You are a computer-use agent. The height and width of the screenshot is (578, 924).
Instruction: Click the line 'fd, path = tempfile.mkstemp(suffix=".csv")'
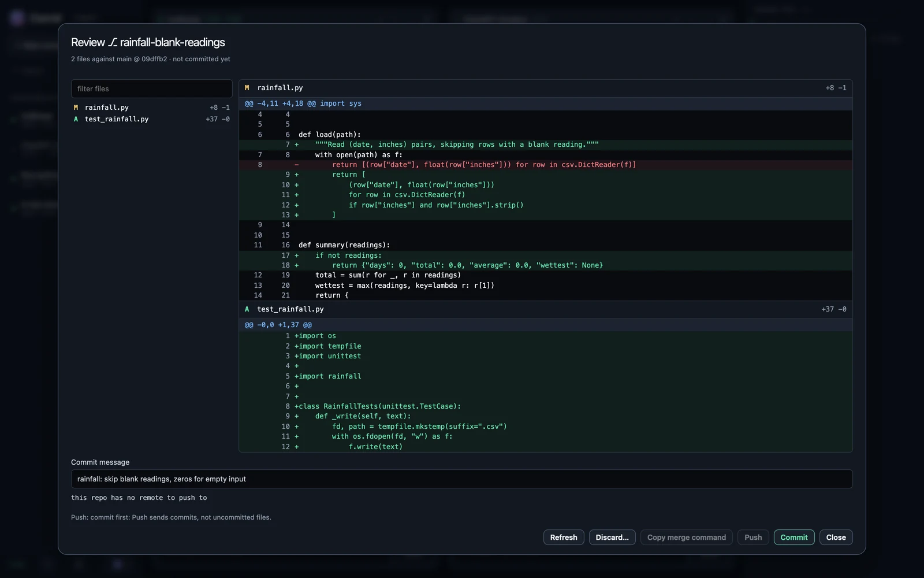click(x=546, y=427)
